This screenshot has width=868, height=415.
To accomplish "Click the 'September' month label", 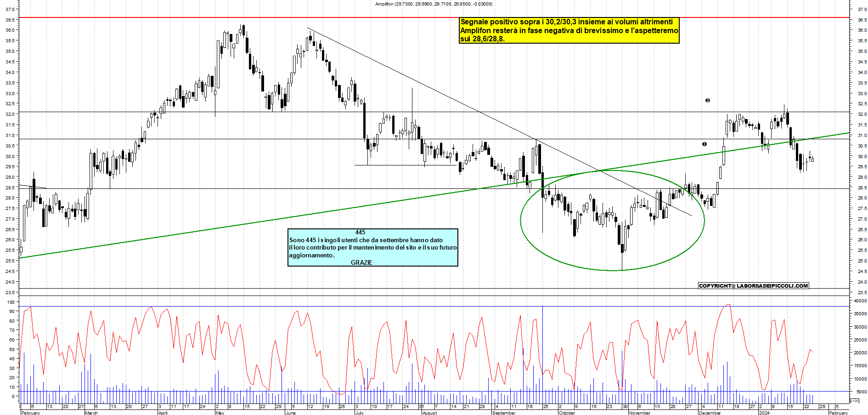I will click(x=504, y=413).
